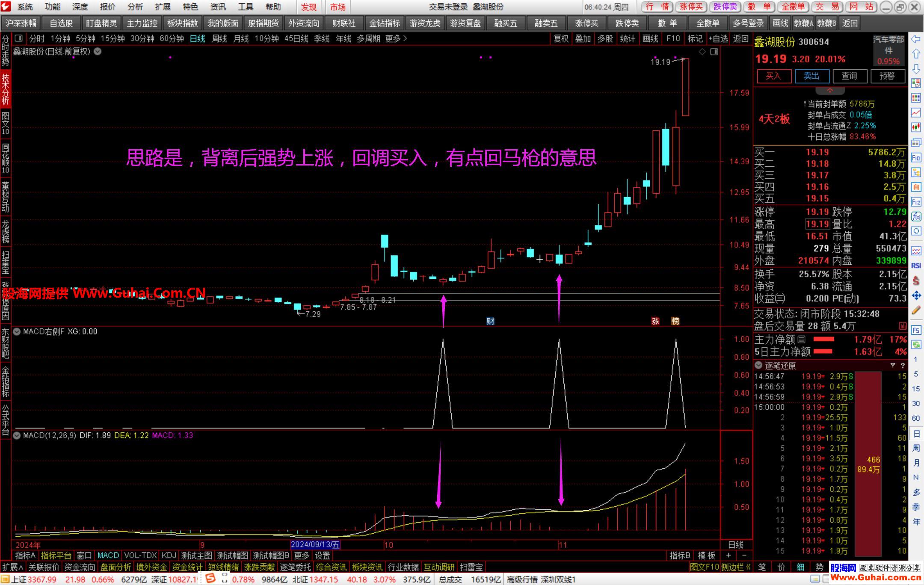
Task: Open the 游资龙虎 toolbar button
Action: (x=425, y=24)
